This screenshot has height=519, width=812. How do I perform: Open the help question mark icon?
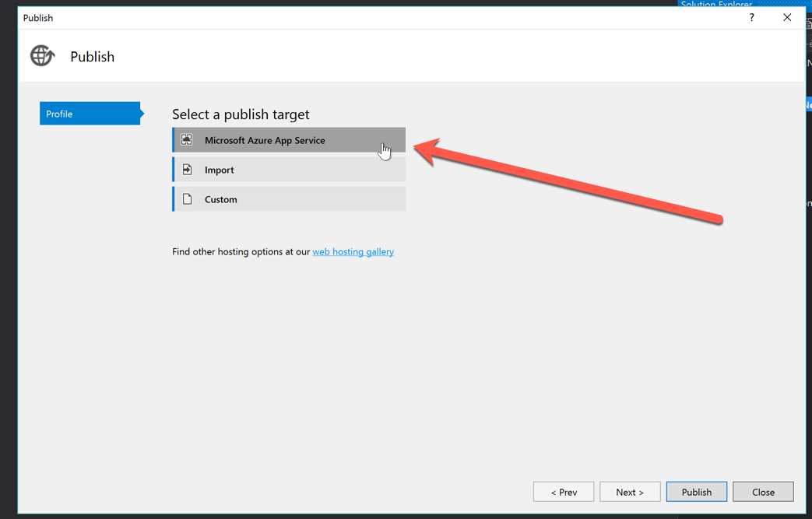750,17
